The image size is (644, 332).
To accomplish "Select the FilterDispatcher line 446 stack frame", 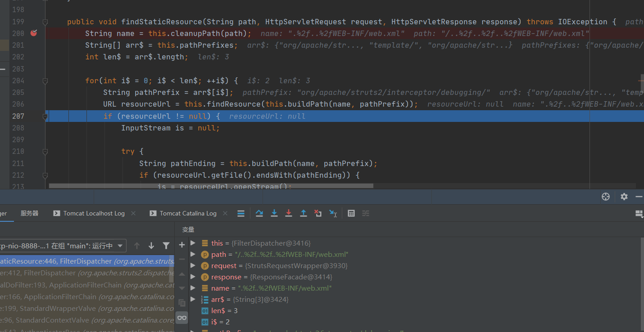I will (x=87, y=261).
